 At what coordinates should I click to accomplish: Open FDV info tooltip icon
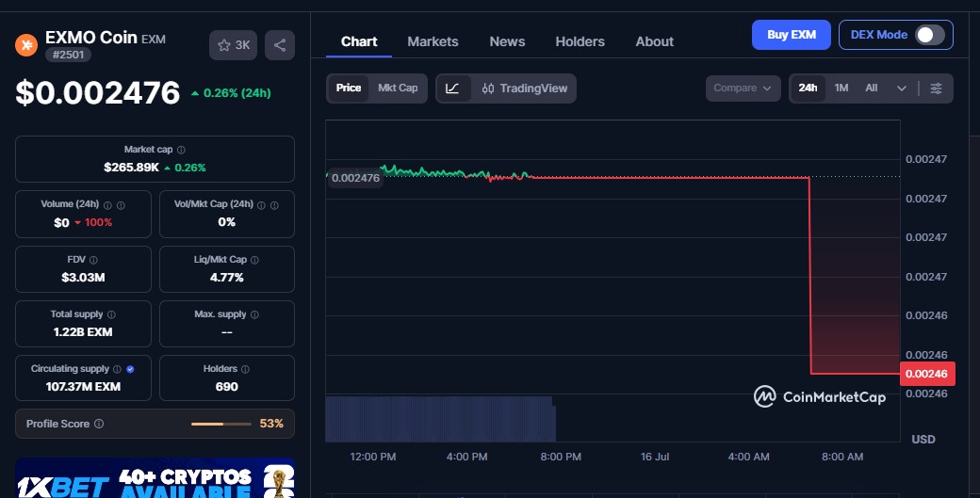[93, 260]
